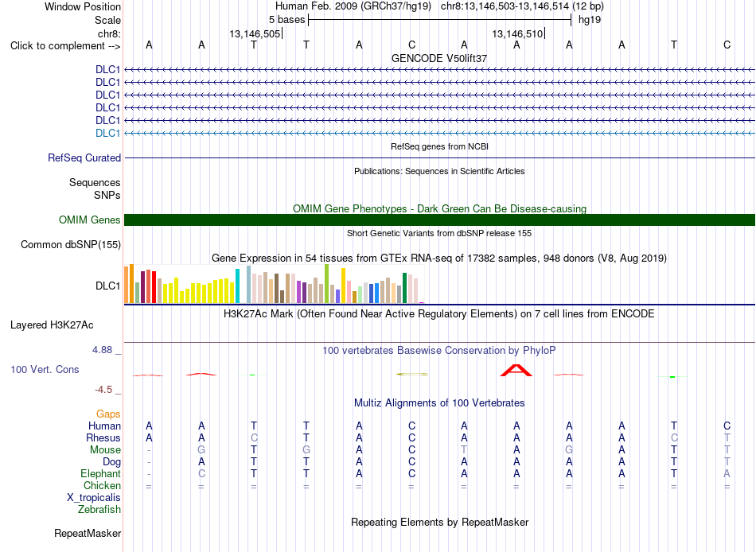Screen dimensions: 756x552
Task: Click the 4.88 conservation scale value
Action: point(102,350)
